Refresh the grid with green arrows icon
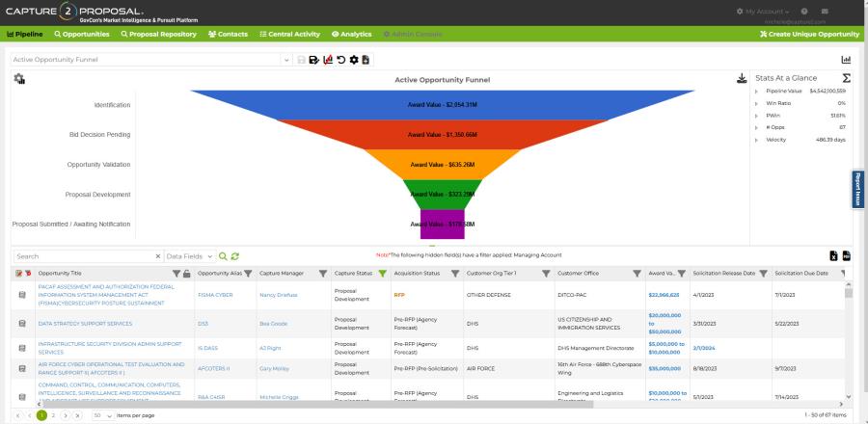The image size is (868, 424). 234,256
